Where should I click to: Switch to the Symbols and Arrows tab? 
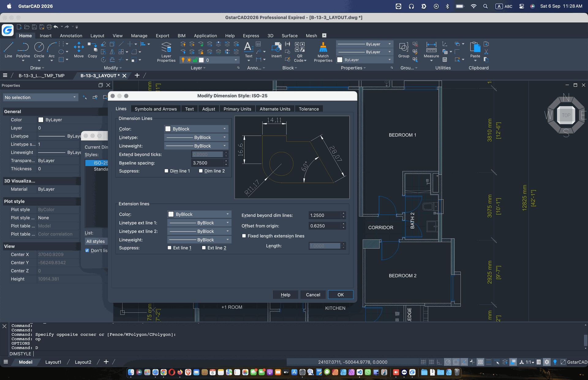click(x=156, y=109)
